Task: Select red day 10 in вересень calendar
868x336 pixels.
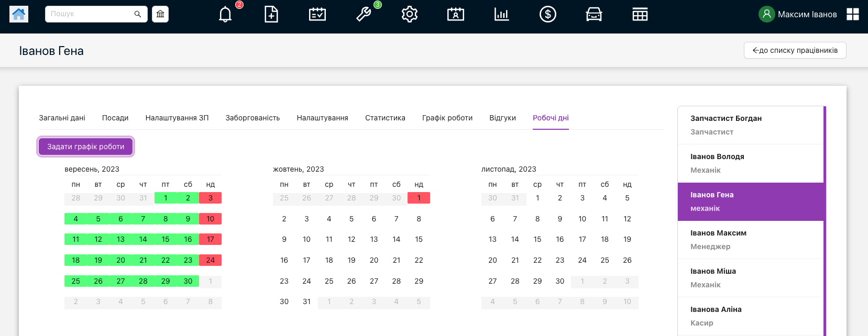Action: pos(210,219)
